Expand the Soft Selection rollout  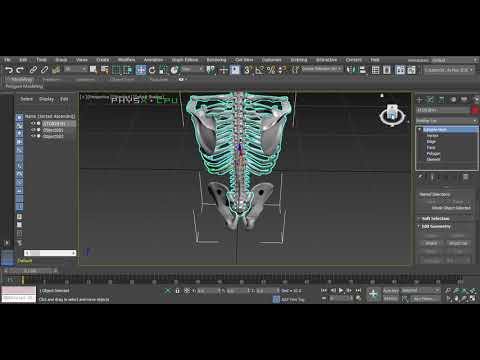435,219
